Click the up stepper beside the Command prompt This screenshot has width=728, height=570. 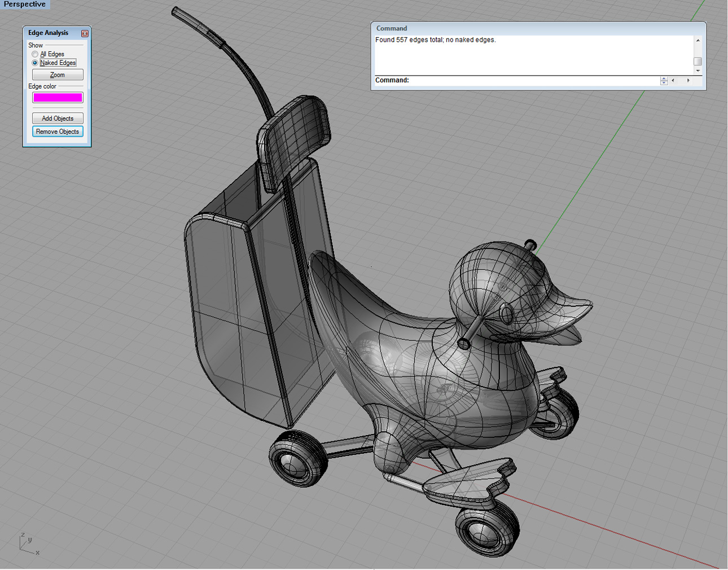pos(664,78)
